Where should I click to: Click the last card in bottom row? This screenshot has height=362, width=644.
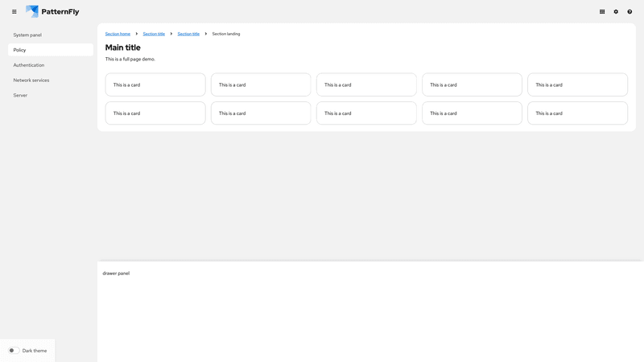[x=577, y=113]
